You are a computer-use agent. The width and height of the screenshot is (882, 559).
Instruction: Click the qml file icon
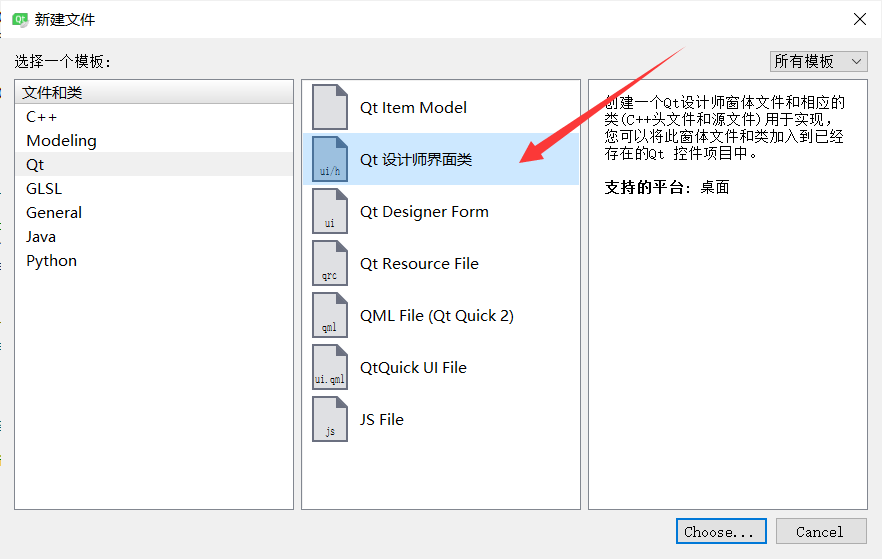(x=330, y=315)
